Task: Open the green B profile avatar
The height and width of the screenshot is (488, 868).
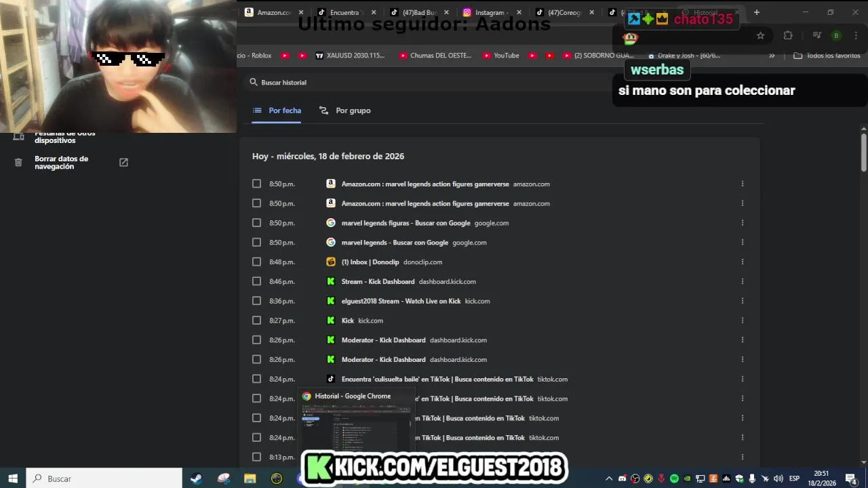Action: pyautogui.click(x=836, y=36)
